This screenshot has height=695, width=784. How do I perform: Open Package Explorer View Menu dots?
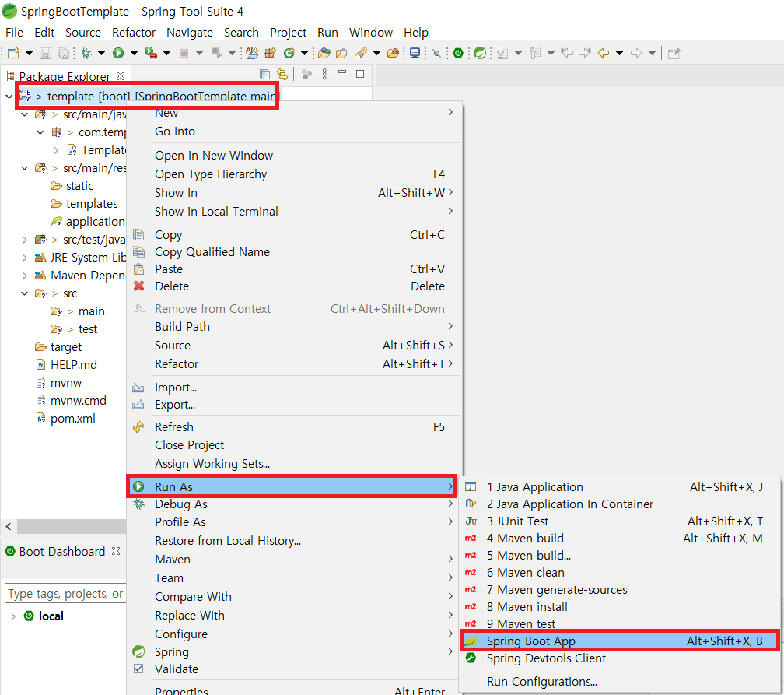coord(324,75)
